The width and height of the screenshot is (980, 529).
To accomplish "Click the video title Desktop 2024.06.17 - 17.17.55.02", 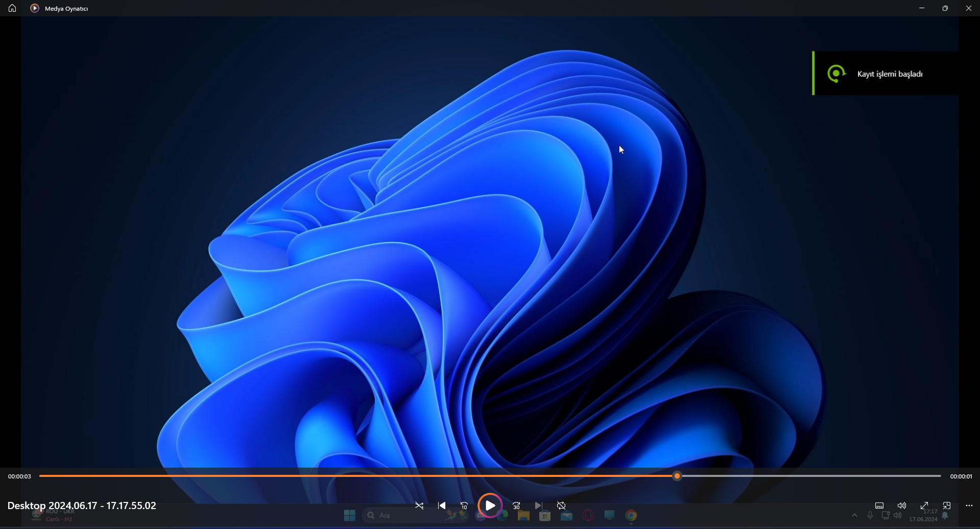I will tap(82, 506).
